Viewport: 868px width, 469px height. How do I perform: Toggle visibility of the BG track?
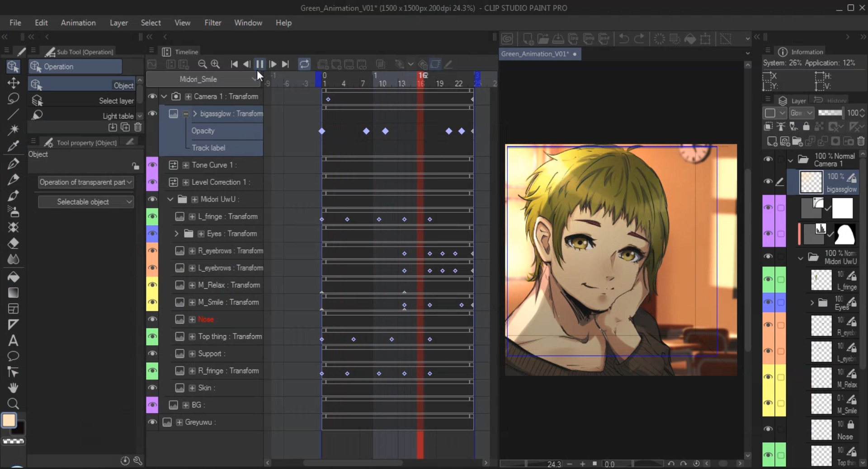(x=153, y=405)
